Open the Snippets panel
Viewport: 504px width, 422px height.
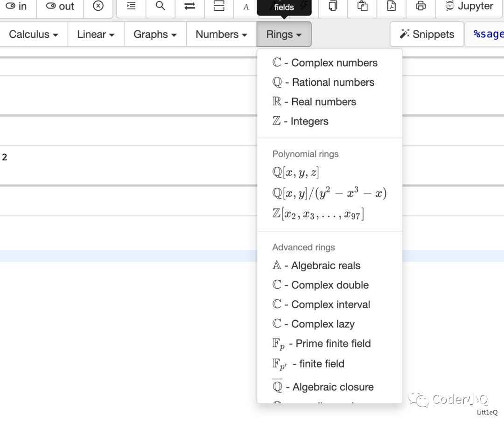(427, 35)
